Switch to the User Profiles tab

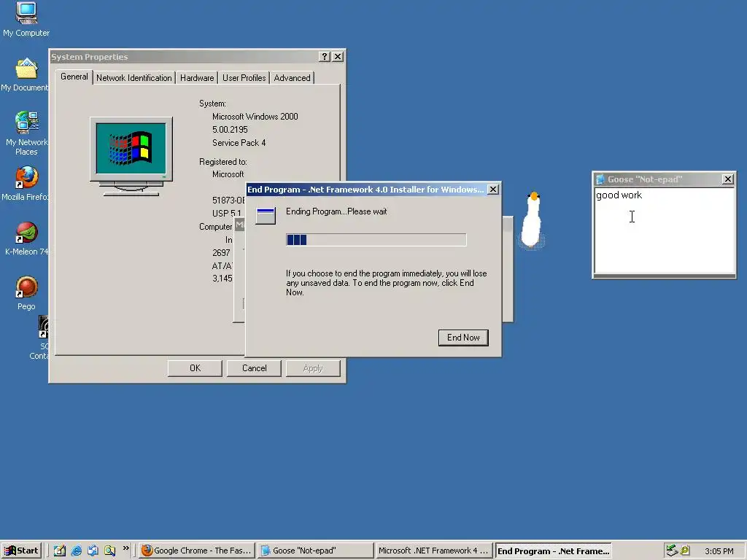click(x=244, y=77)
